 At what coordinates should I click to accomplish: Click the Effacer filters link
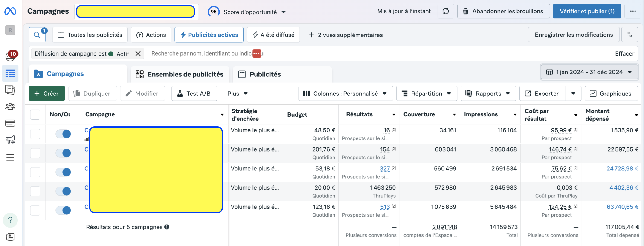tap(624, 54)
